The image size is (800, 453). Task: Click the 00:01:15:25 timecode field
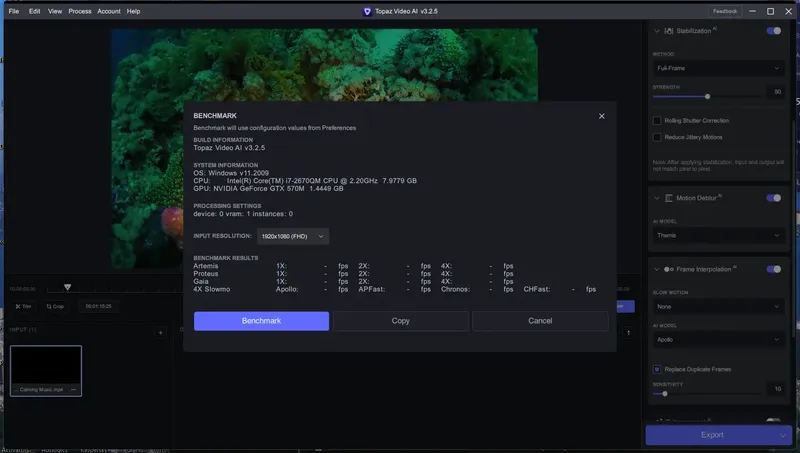tap(98, 307)
